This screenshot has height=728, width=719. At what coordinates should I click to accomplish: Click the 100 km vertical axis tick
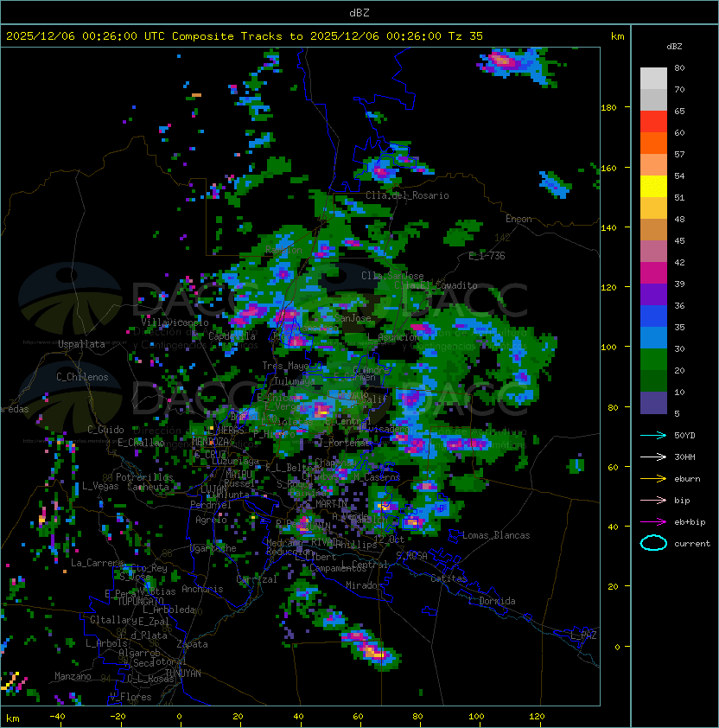[x=608, y=348]
